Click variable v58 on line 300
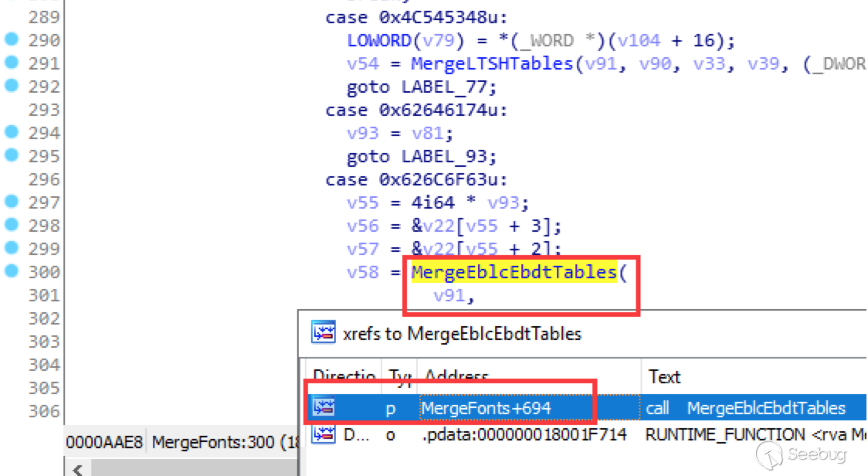868x476 pixels. pos(363,272)
